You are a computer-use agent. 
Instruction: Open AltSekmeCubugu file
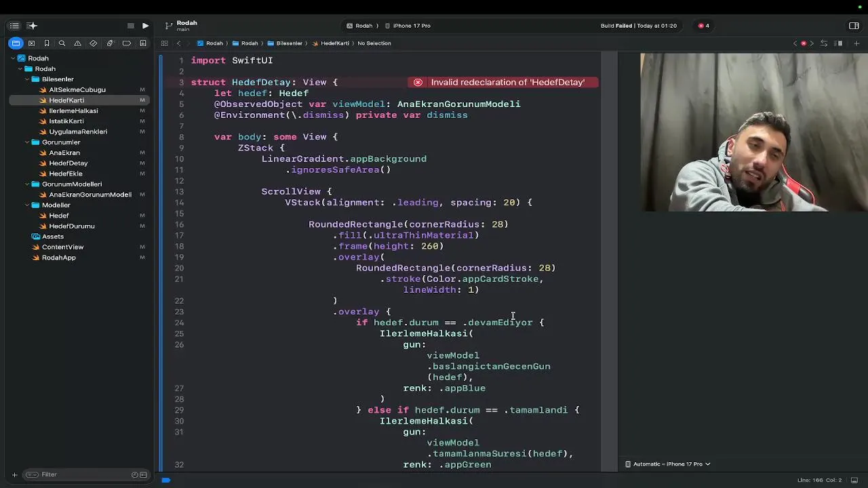[x=77, y=89]
